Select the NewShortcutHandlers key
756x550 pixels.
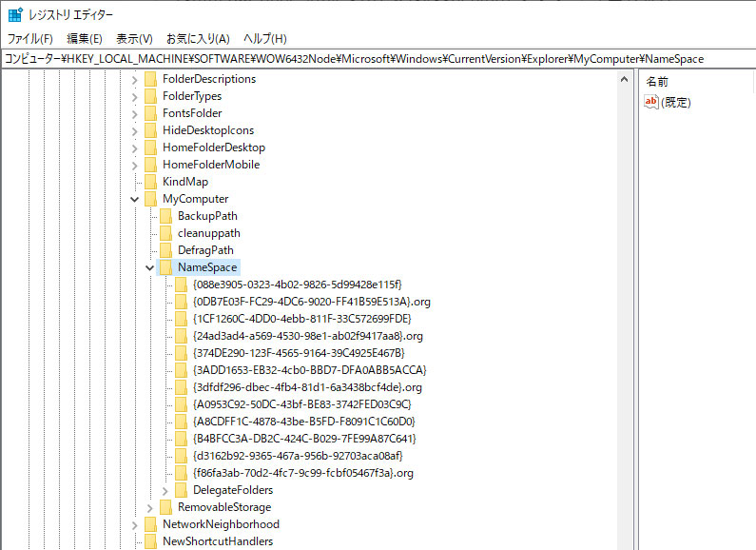point(218,541)
